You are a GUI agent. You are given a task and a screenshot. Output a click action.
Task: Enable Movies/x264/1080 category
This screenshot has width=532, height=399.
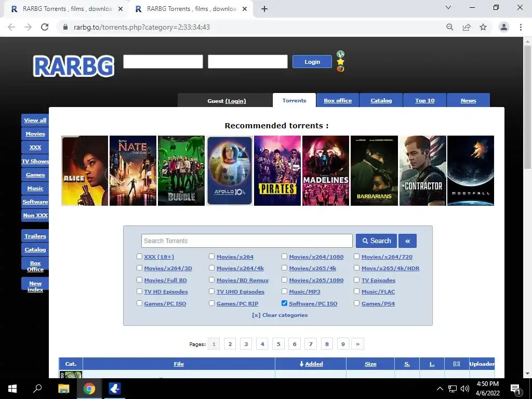click(284, 257)
